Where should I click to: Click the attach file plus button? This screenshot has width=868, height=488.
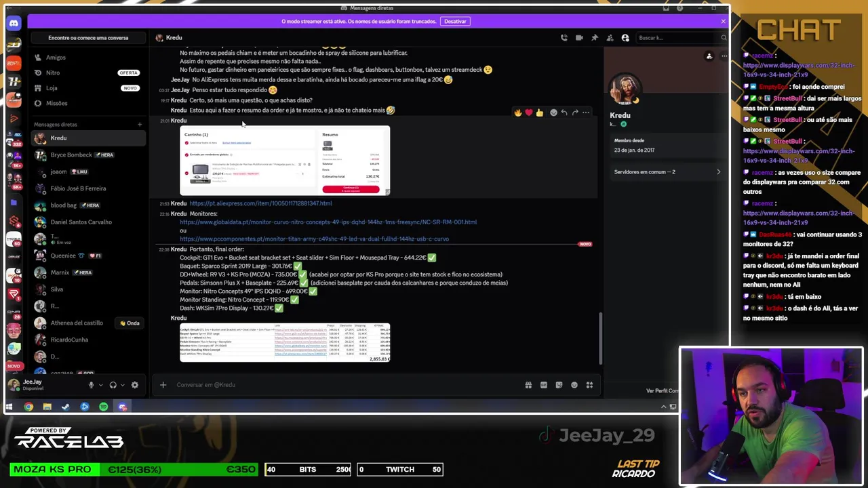163,385
